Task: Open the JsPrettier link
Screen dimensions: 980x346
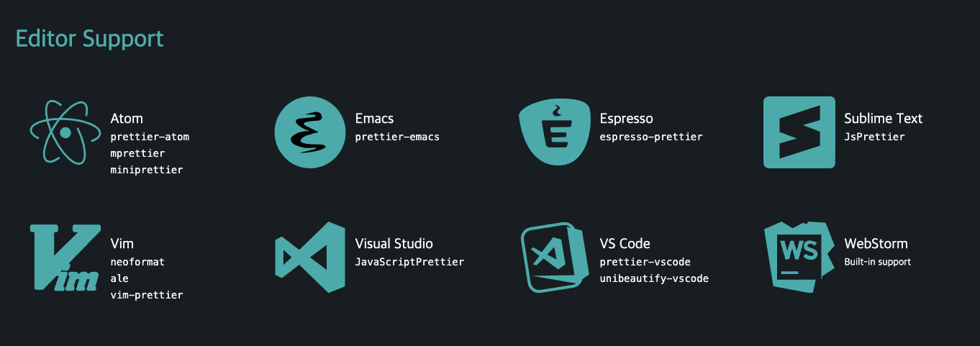Action: tap(874, 137)
